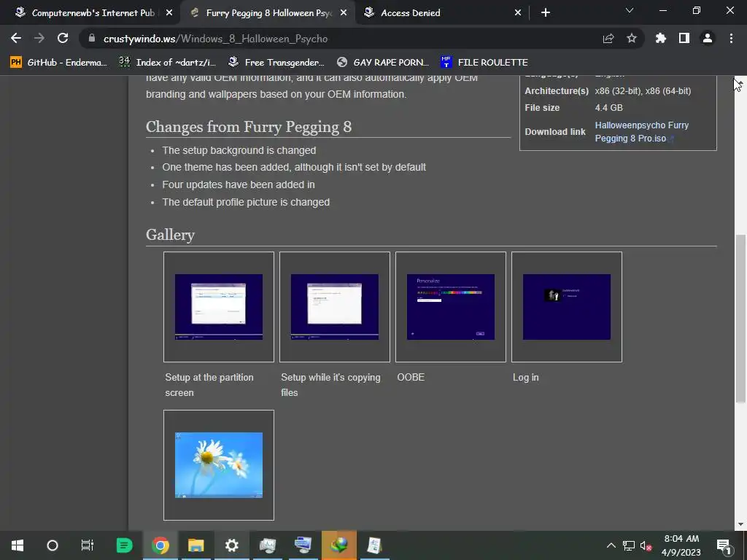Expand the tab search chevron
Image resolution: width=747 pixels, height=560 pixels.
[x=630, y=10]
